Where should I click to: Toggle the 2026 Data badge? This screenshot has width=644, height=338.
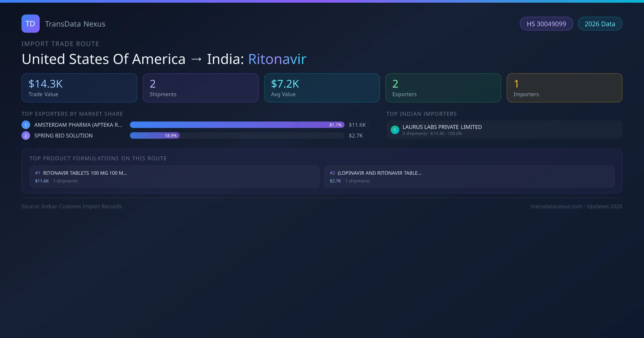click(x=600, y=24)
